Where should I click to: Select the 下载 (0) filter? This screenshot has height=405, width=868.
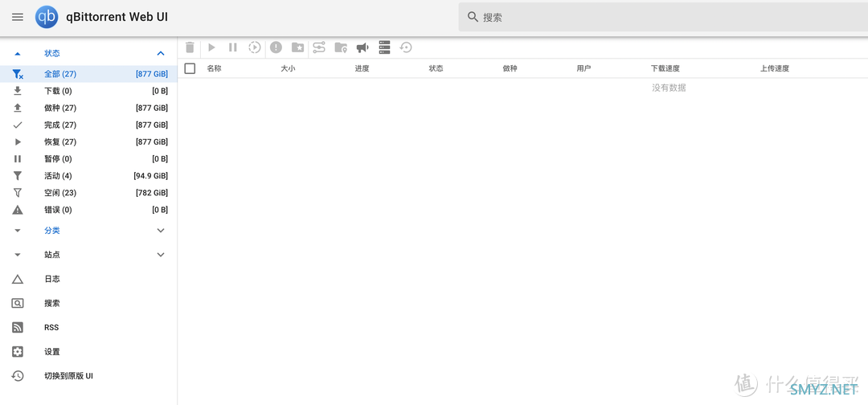click(x=88, y=91)
